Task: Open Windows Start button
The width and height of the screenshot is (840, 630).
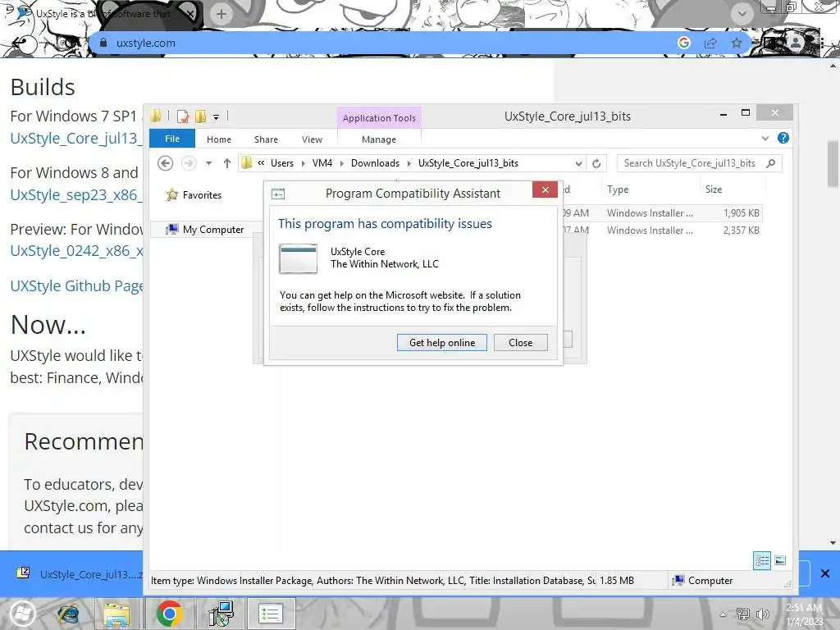Action: [22, 614]
